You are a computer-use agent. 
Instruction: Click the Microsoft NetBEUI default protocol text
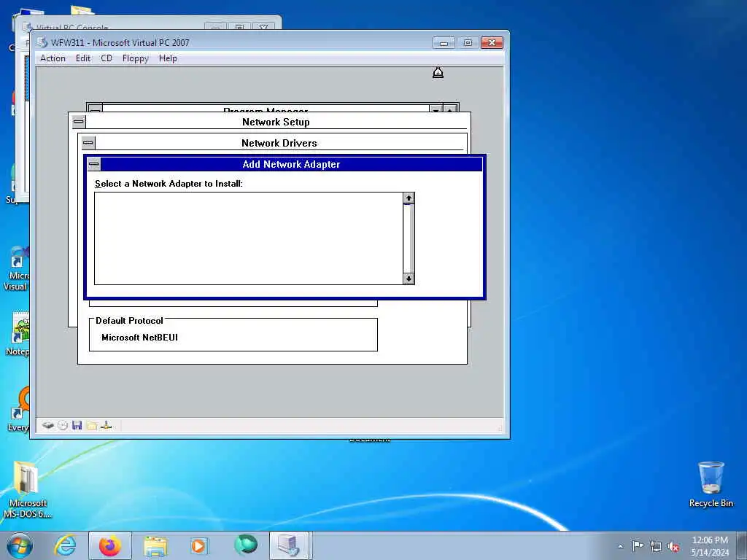pos(139,338)
